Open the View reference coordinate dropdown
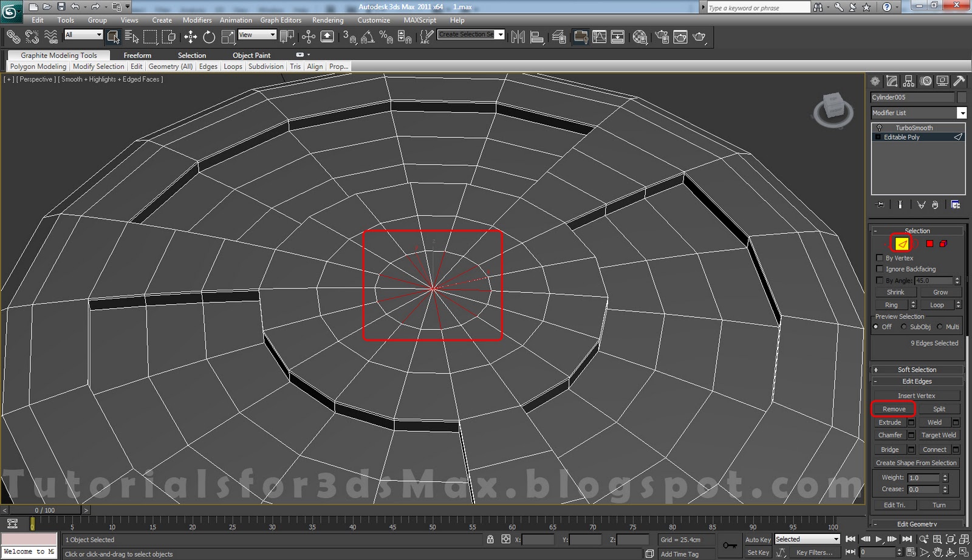Screen dimensions: 972x560 (x=257, y=35)
